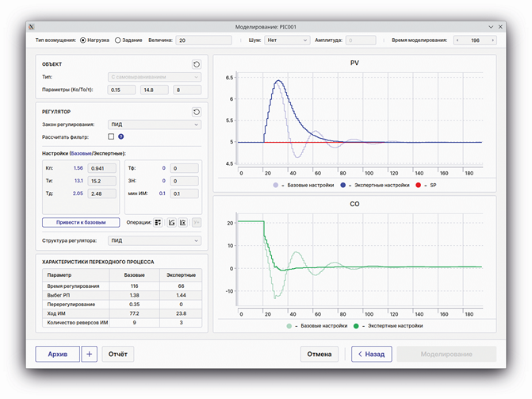Image resolution: width=532 pixels, height=399 pixels.
Task: Click the second Операции chart icon
Action: click(x=171, y=223)
